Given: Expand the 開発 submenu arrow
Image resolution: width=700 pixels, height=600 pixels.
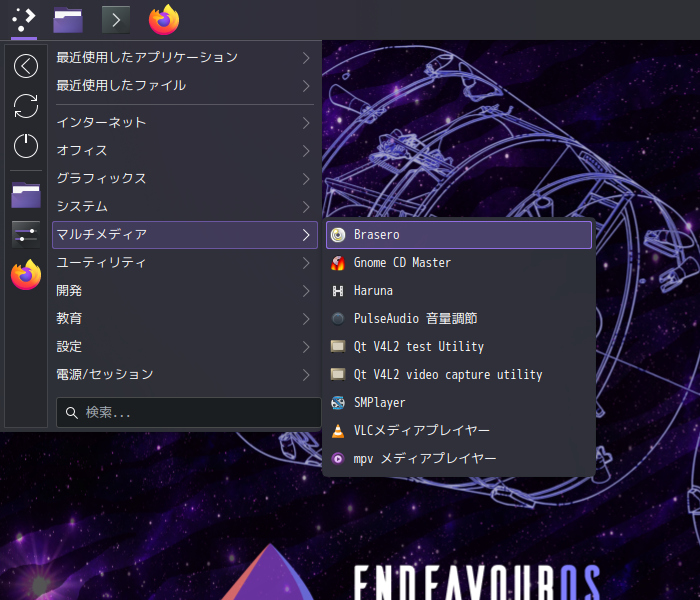Looking at the screenshot, I should coord(306,291).
